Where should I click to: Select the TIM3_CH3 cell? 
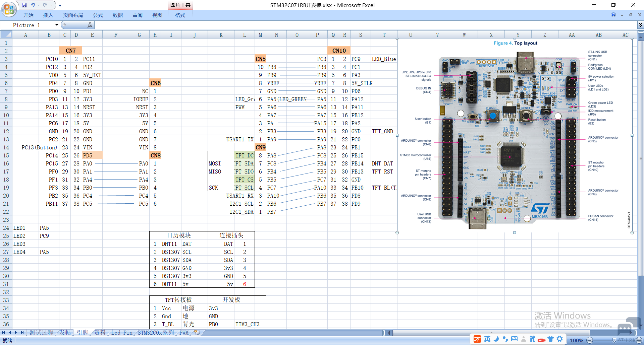[x=248, y=324]
